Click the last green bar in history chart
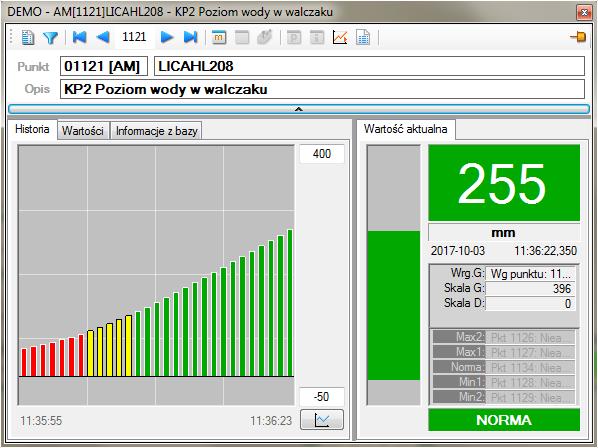 290,303
